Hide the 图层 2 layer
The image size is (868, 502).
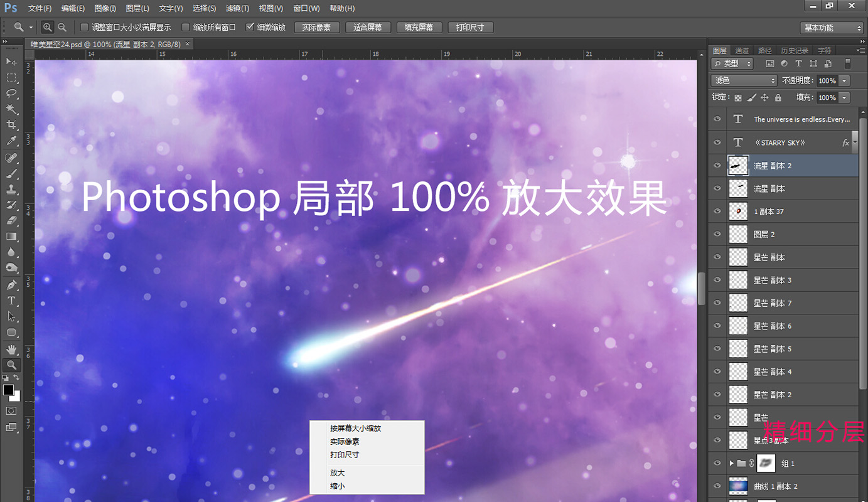(x=717, y=234)
